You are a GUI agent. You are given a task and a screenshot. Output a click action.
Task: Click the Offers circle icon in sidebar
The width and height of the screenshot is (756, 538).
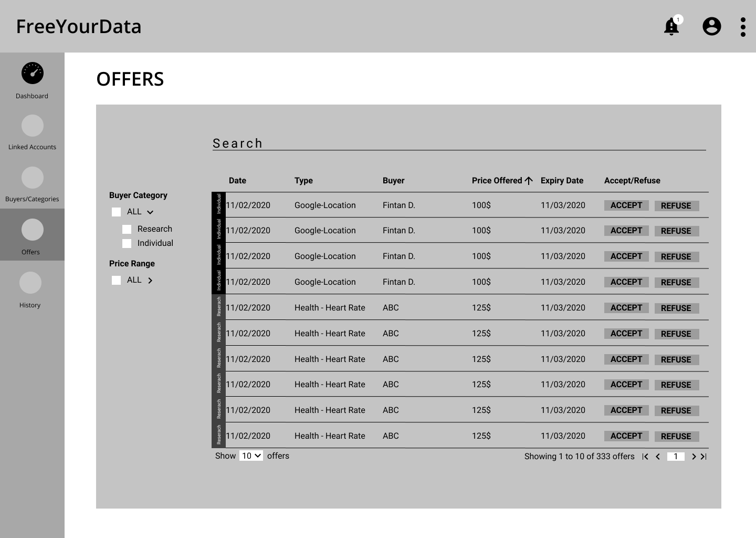[x=33, y=230]
